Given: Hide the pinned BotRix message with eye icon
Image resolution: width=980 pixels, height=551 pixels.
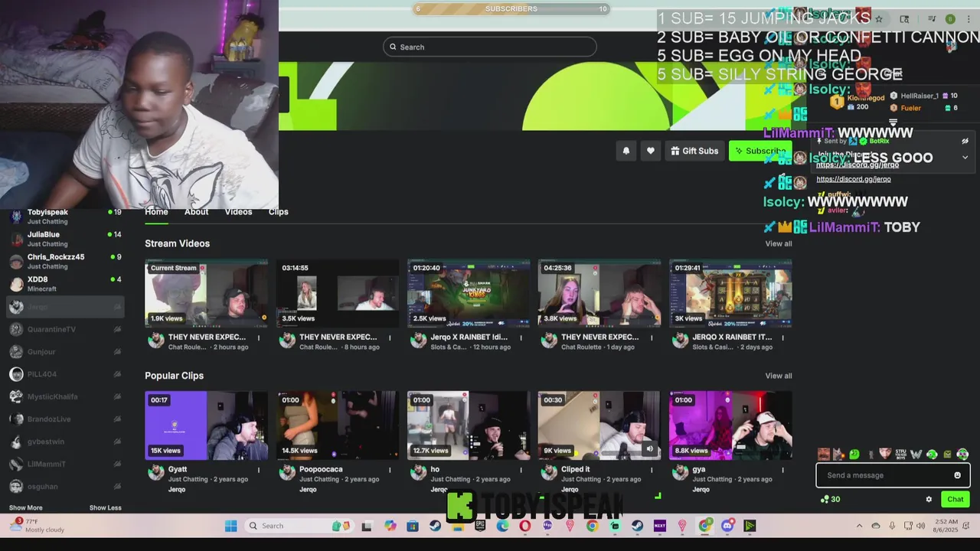Looking at the screenshot, I should tap(965, 141).
